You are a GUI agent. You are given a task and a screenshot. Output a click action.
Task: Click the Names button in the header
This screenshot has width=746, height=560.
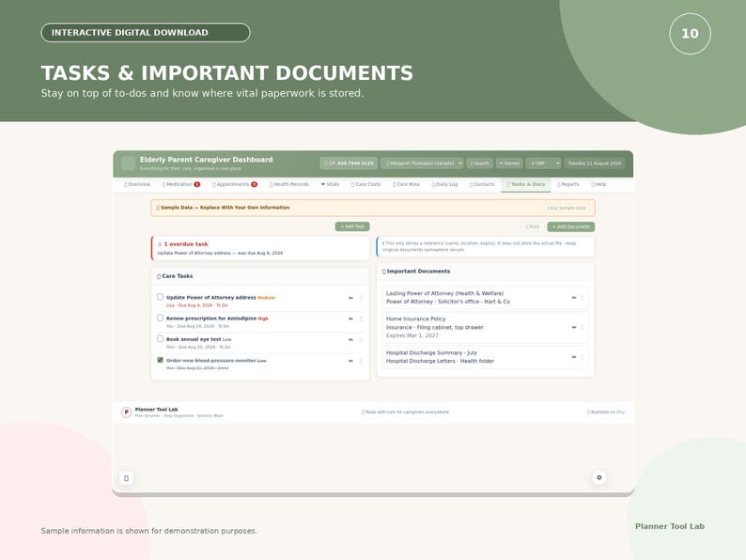509,163
